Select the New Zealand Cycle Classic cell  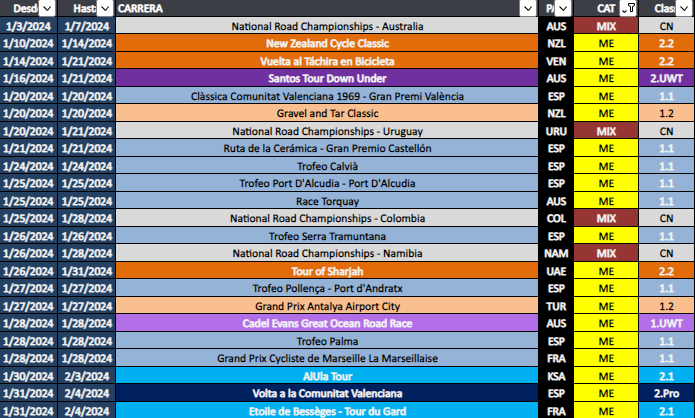pos(327,43)
